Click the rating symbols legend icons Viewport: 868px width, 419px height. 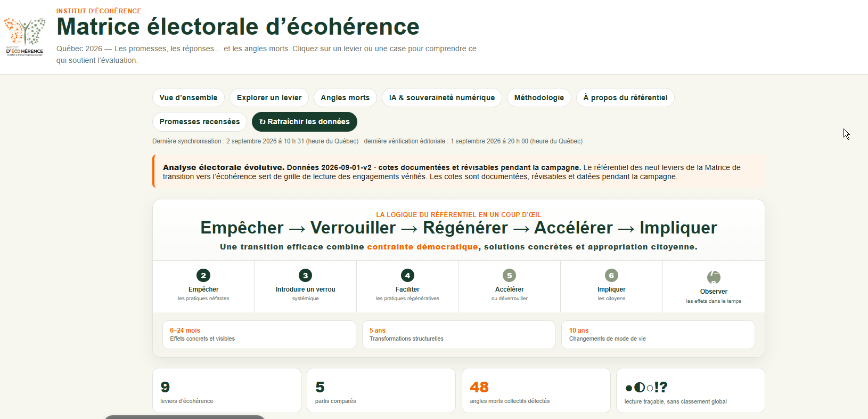pyautogui.click(x=646, y=387)
